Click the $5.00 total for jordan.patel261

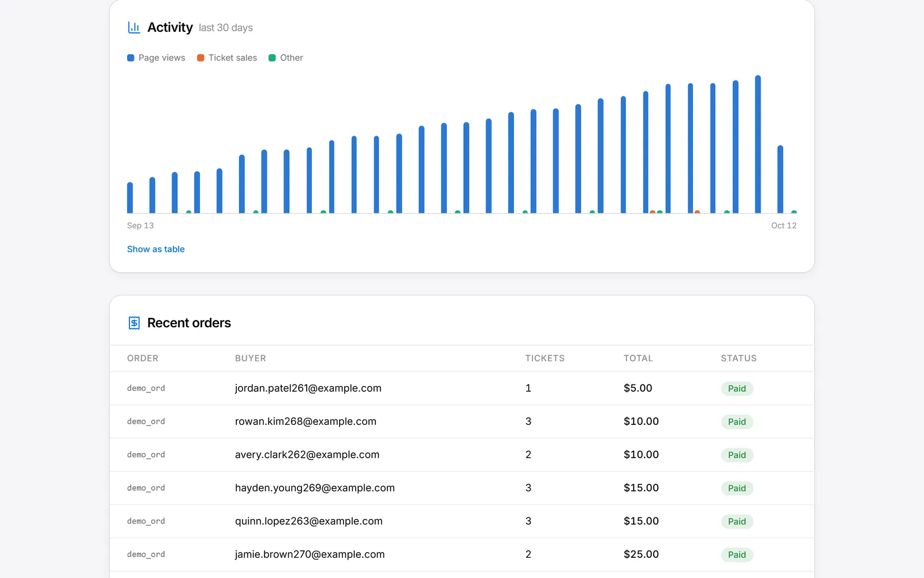click(638, 388)
